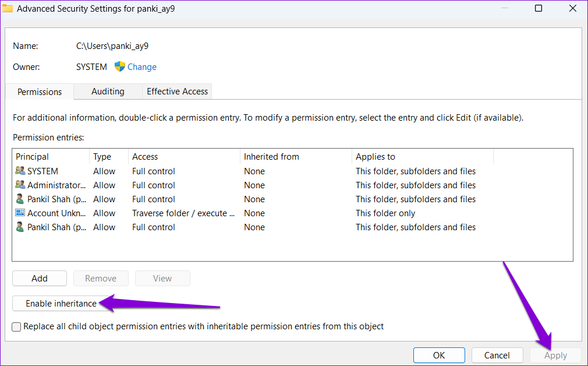The width and height of the screenshot is (588, 366).
Task: Sort by the Type column header
Action: click(109, 157)
